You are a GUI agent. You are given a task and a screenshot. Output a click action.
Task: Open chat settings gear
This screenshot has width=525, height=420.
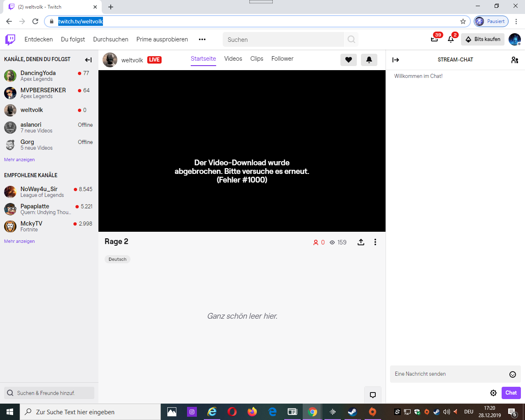(493, 393)
